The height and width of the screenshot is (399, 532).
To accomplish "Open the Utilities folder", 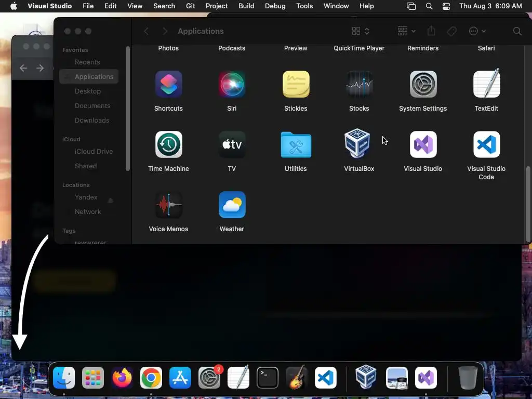I will pyautogui.click(x=296, y=145).
